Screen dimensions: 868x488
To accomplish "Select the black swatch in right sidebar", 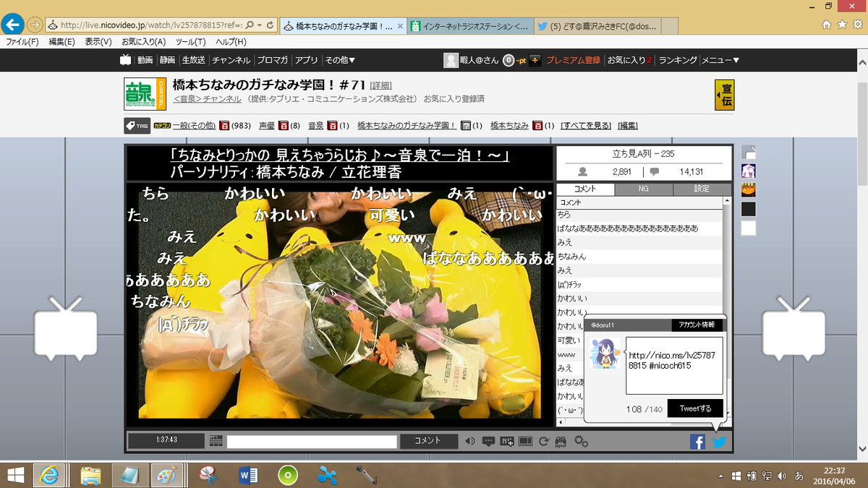I will point(749,209).
